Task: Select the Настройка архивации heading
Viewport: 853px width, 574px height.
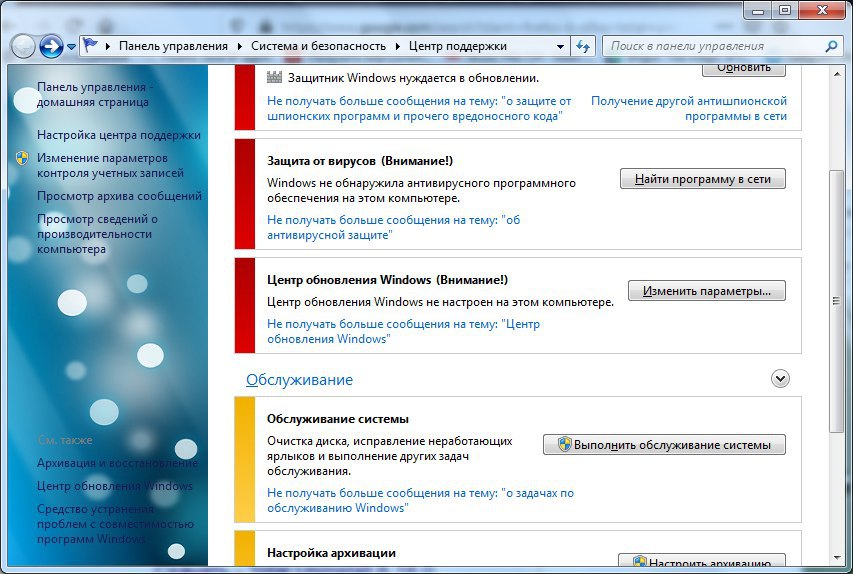Action: (331, 553)
